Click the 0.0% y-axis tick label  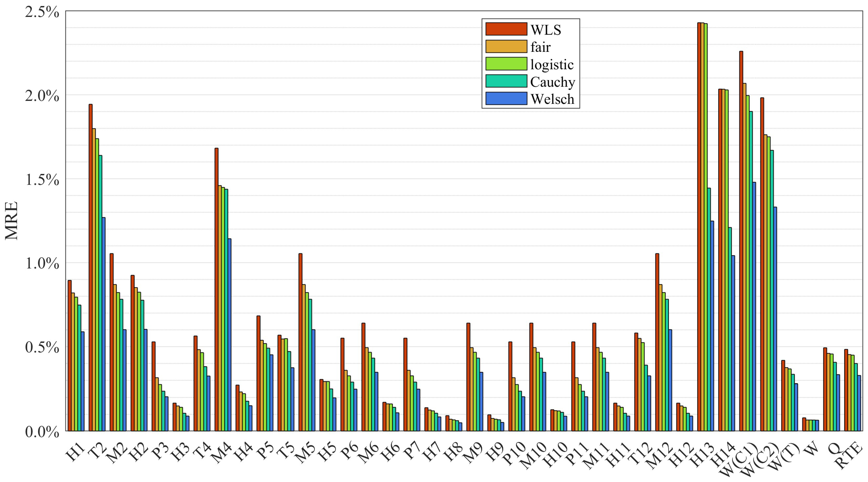click(42, 431)
